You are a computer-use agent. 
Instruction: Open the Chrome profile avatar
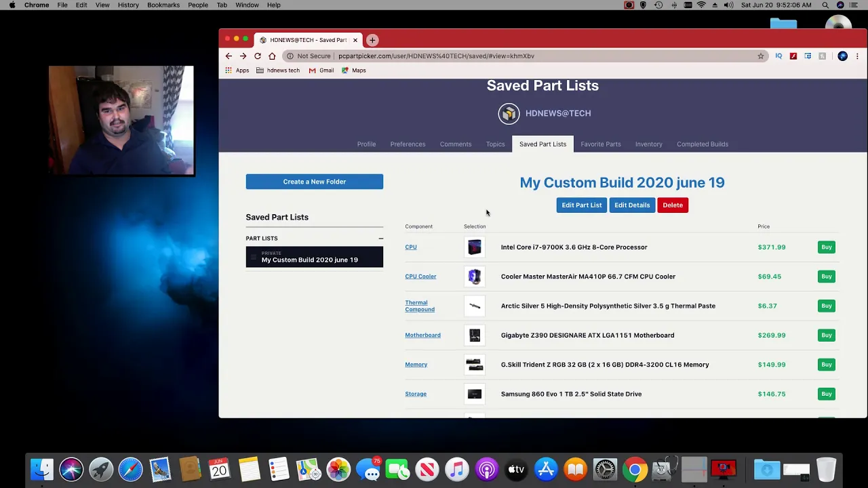(842, 56)
